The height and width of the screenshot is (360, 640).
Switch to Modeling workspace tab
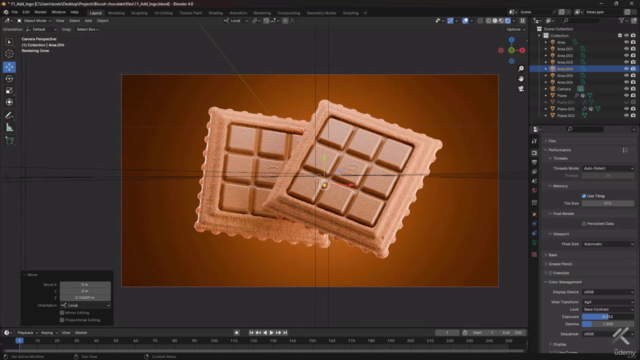point(116,13)
